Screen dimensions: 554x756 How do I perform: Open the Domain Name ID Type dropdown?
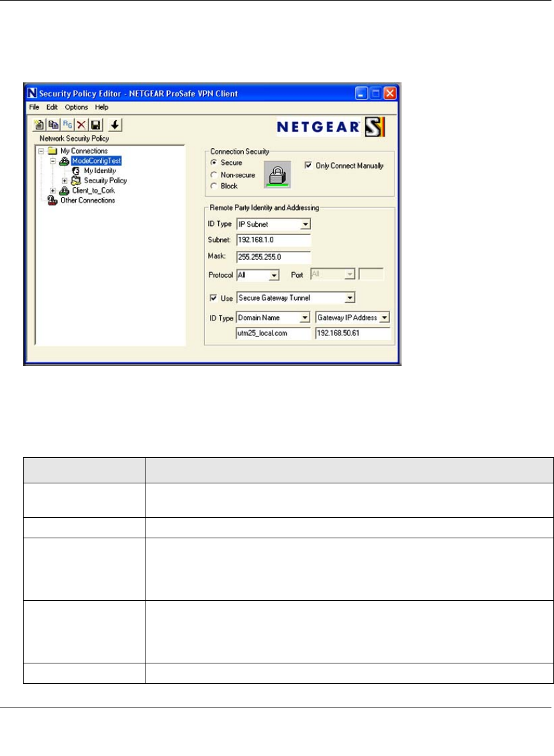(x=305, y=318)
